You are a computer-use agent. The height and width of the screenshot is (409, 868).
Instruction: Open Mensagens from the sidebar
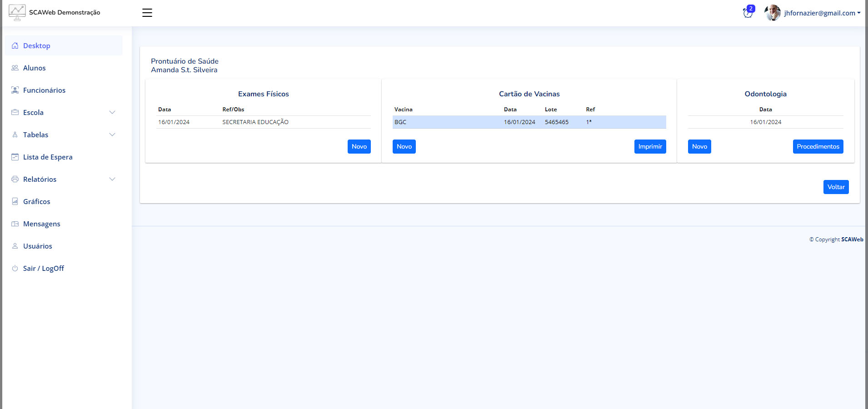point(41,224)
